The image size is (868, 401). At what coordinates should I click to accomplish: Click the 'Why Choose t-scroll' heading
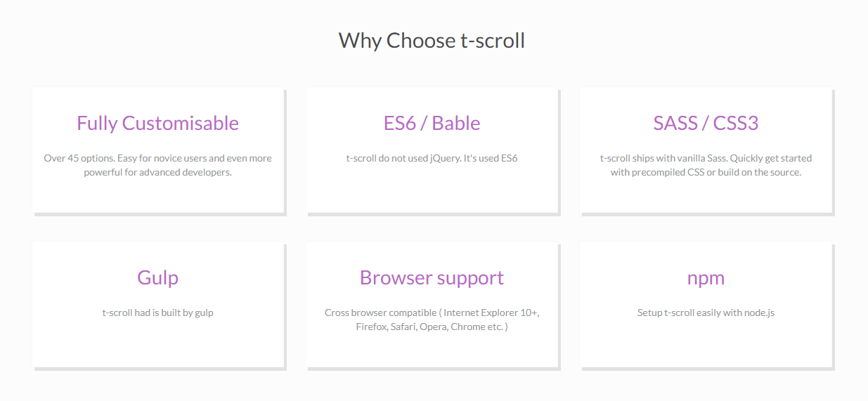tap(432, 40)
